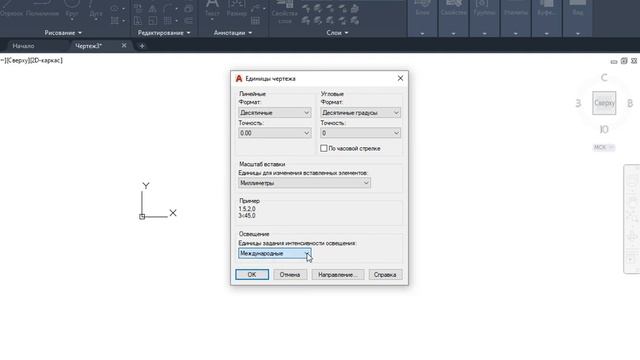Open the Миллиметры insertion units dropdown
The width and height of the screenshot is (640, 360).
304,183
